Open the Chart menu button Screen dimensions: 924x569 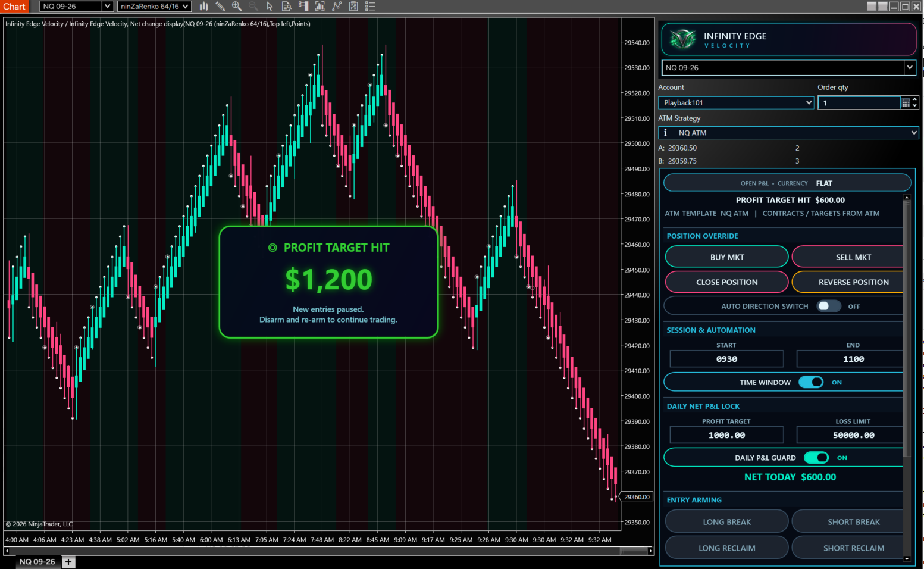(x=14, y=7)
